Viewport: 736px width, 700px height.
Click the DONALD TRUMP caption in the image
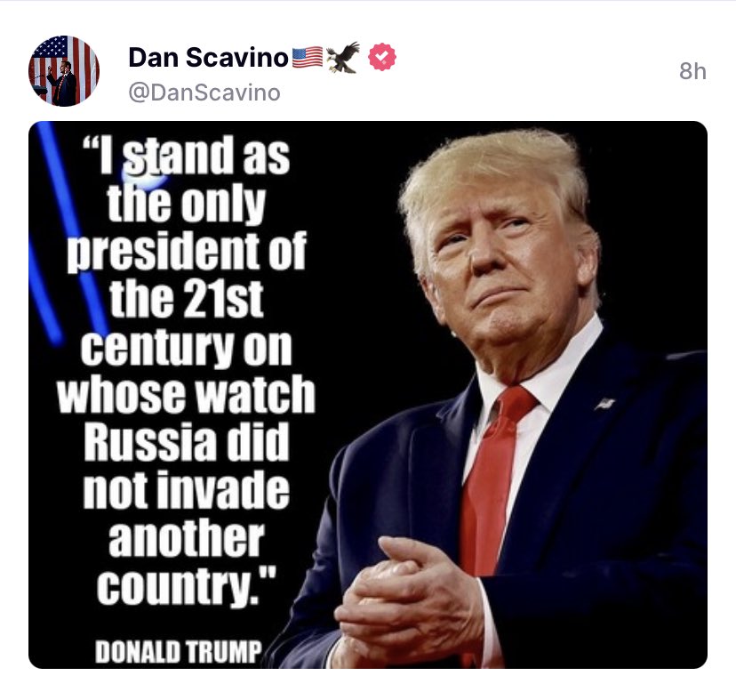click(178, 652)
